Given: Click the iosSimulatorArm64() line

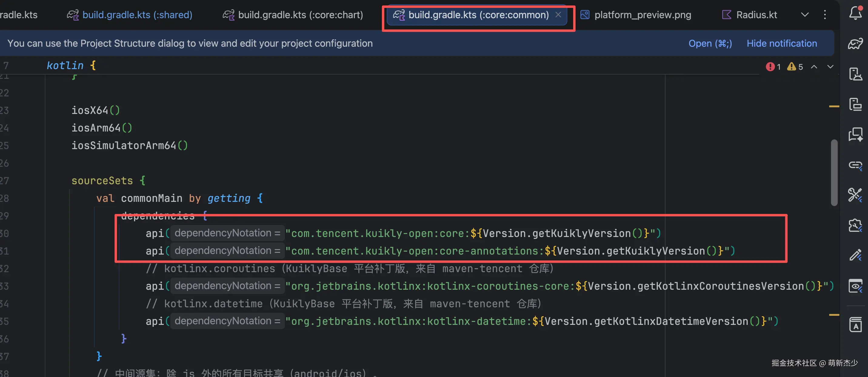Looking at the screenshot, I should point(130,145).
